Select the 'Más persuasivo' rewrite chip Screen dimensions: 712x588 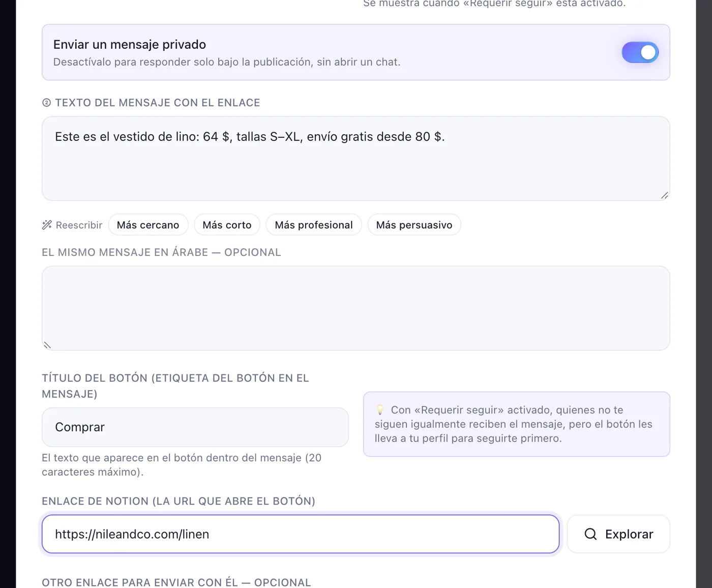(414, 225)
